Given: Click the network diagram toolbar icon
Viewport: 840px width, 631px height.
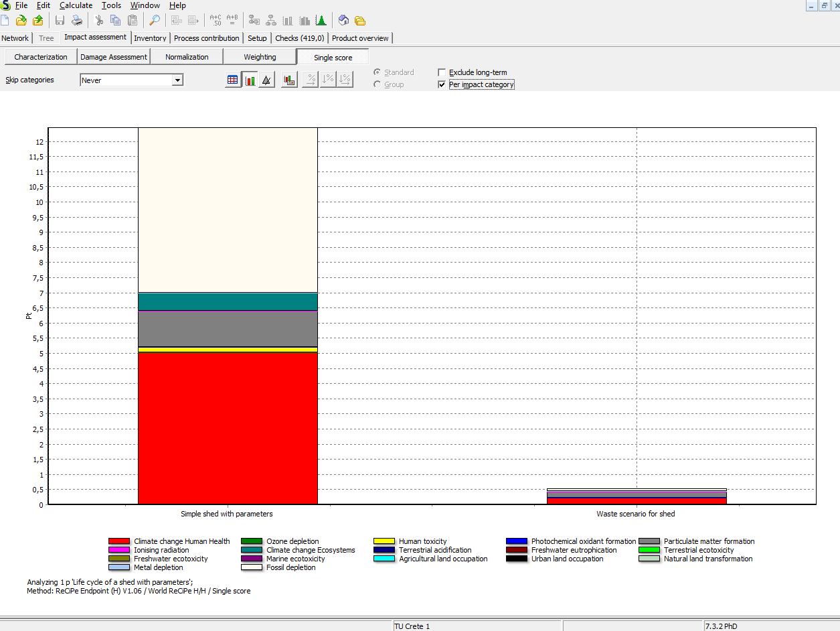Looking at the screenshot, I should (254, 21).
